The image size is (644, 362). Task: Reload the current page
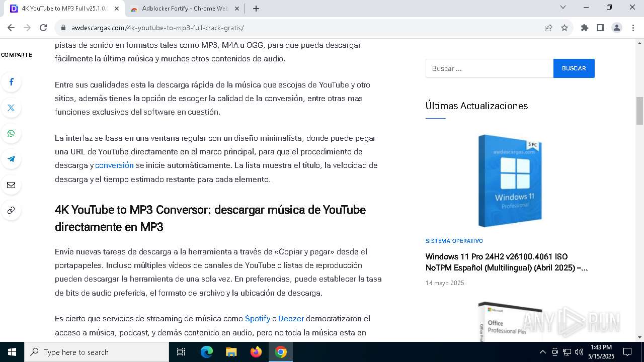pyautogui.click(x=43, y=28)
